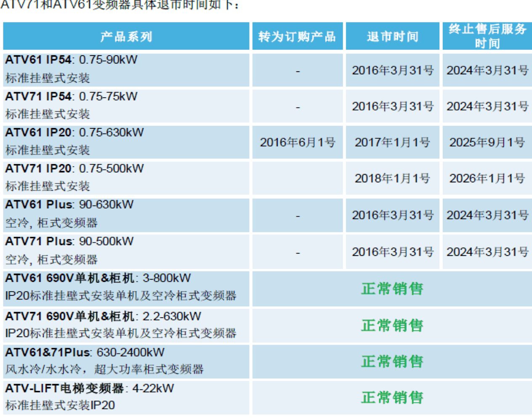Click the text ATV71 Plus: 90-500kW
532x420 pixels.
coord(69,242)
